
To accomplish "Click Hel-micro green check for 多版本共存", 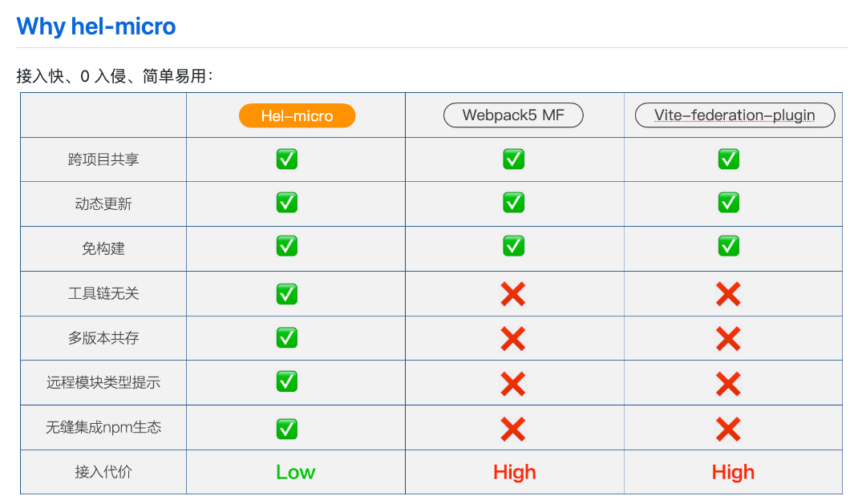I will 287,337.
